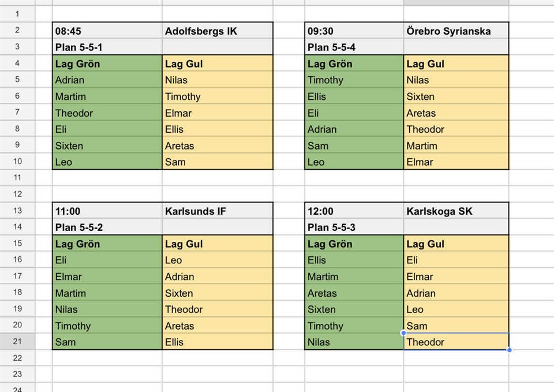Click the row 12 header
Image resolution: width=554 pixels, height=392 pixels.
pos(17,194)
